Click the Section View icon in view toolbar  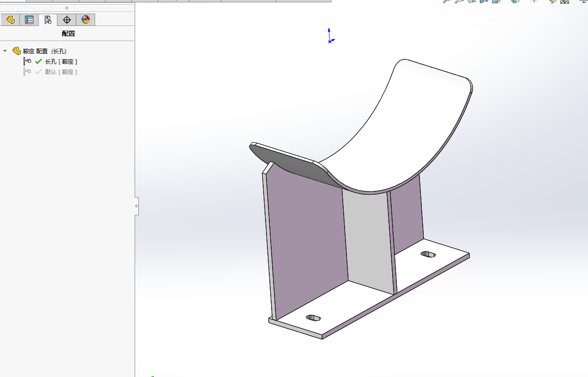coord(483,1)
